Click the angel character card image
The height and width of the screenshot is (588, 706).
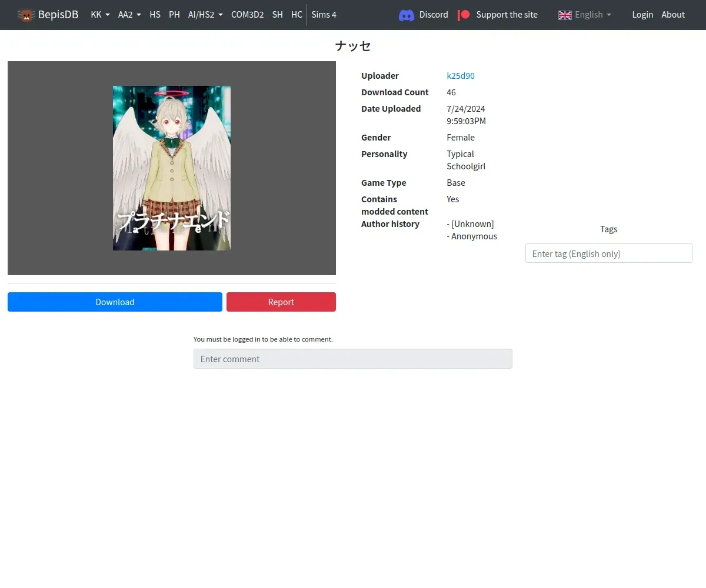pyautogui.click(x=172, y=168)
